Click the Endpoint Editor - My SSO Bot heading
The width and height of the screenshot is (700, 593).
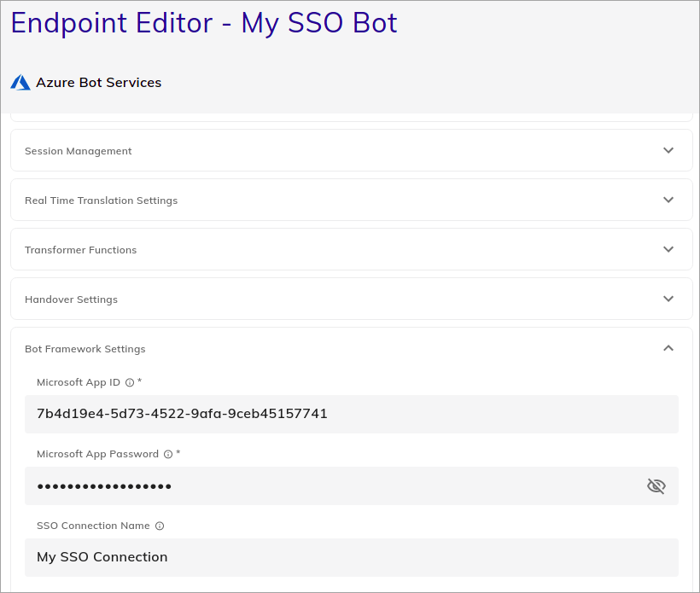tap(204, 23)
